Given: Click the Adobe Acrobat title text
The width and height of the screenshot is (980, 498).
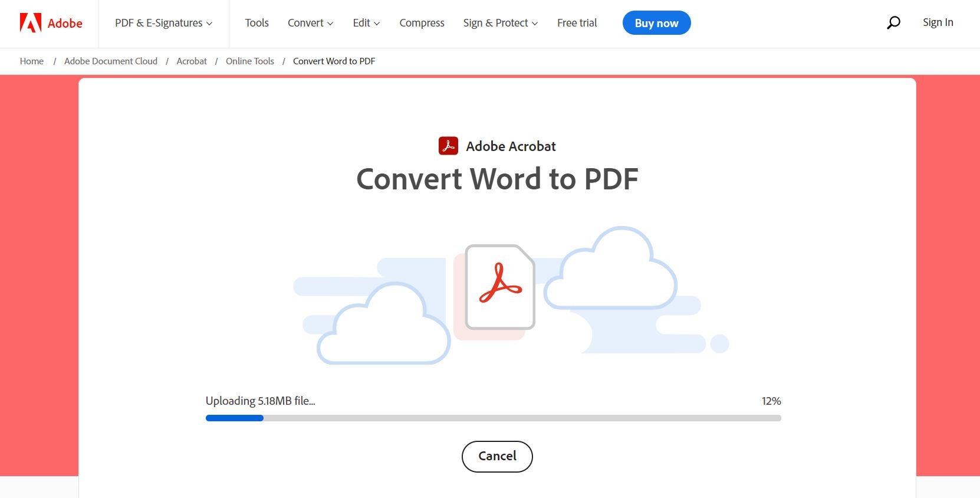Looking at the screenshot, I should 511,146.
